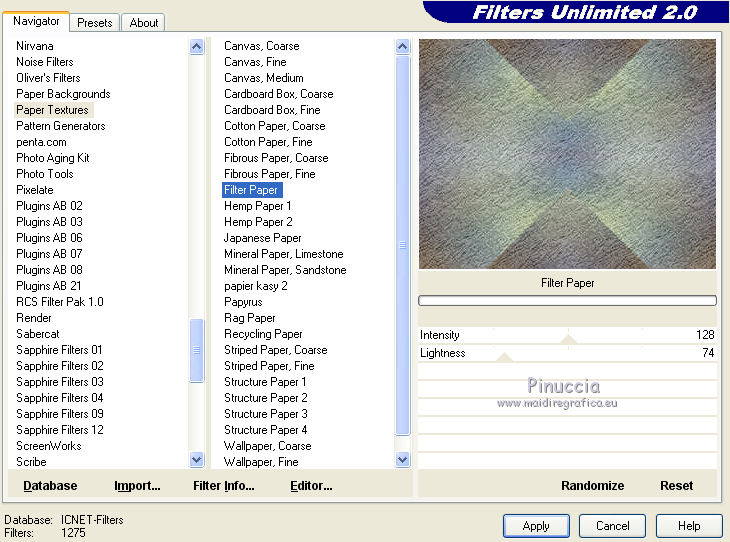The image size is (730, 542).
Task: Select Paper Backgrounds category
Action: point(63,94)
